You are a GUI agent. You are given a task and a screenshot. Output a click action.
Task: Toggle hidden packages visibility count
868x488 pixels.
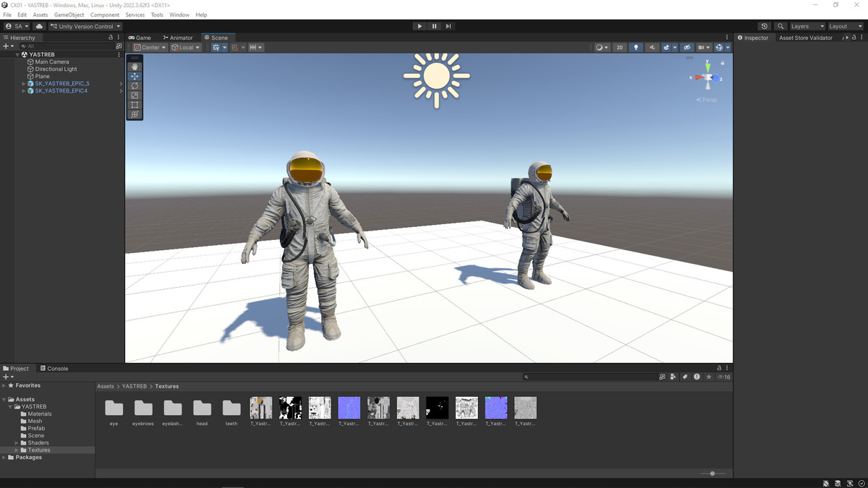click(723, 377)
